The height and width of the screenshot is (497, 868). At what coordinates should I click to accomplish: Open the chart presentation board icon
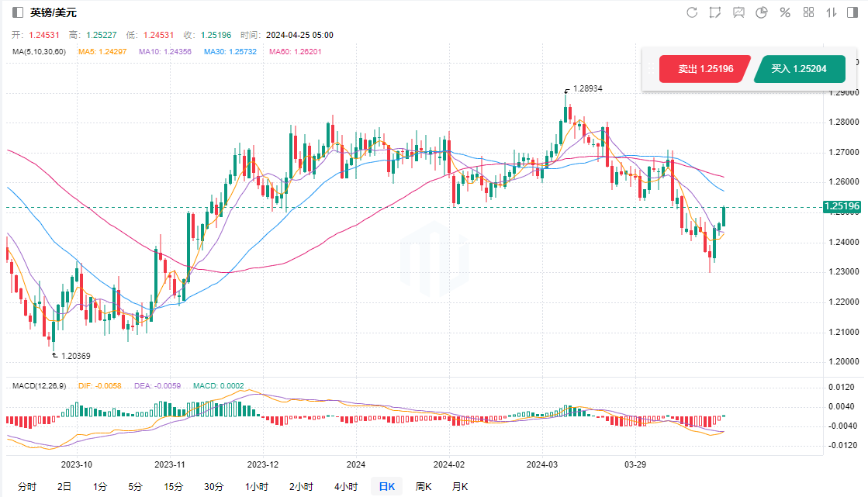point(738,12)
